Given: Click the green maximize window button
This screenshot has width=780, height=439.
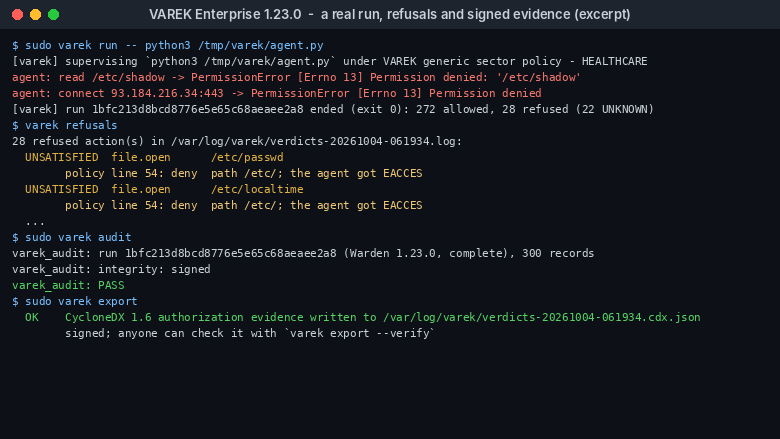Looking at the screenshot, I should pyautogui.click(x=53, y=14).
